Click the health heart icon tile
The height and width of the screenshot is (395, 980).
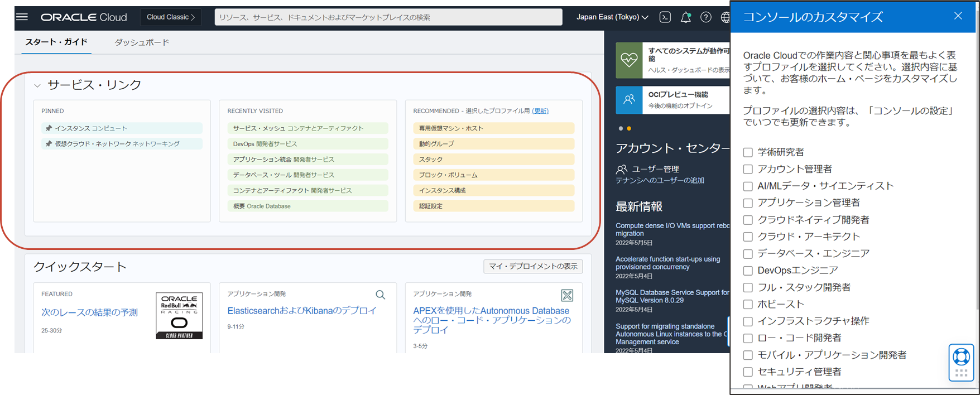(629, 60)
